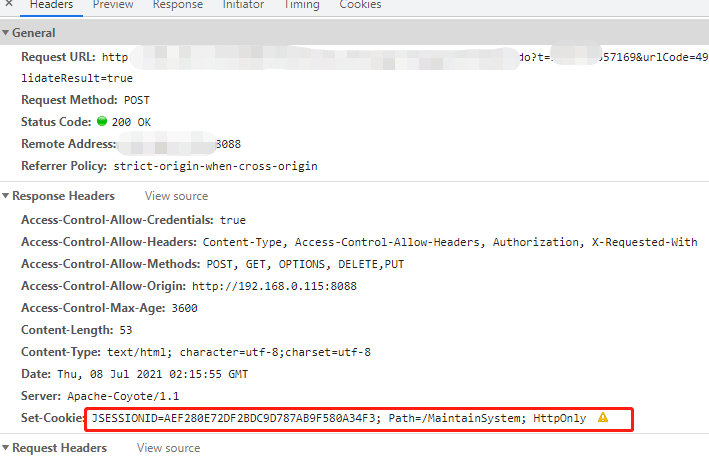Select the Date header value
709x464 pixels.
coord(152,374)
